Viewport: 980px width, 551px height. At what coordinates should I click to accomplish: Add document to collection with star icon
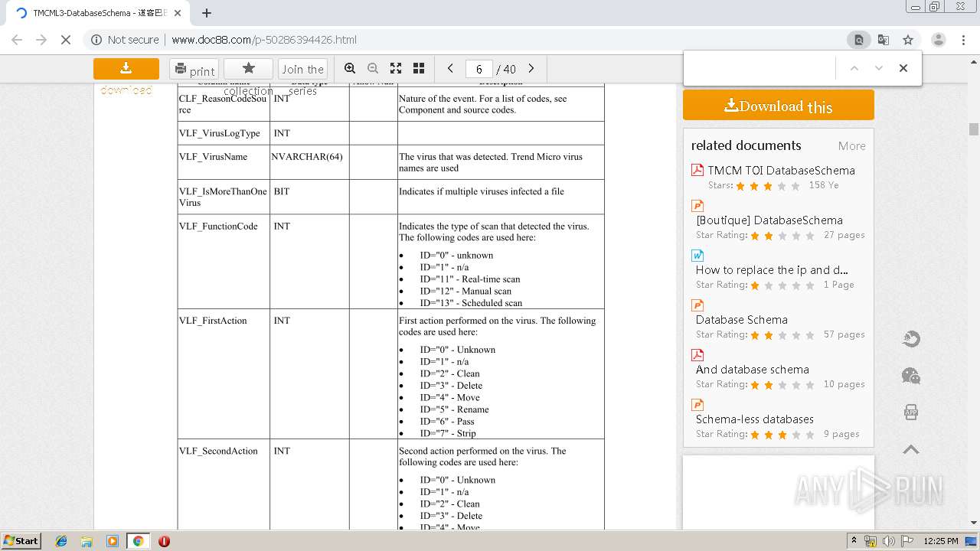pos(248,69)
